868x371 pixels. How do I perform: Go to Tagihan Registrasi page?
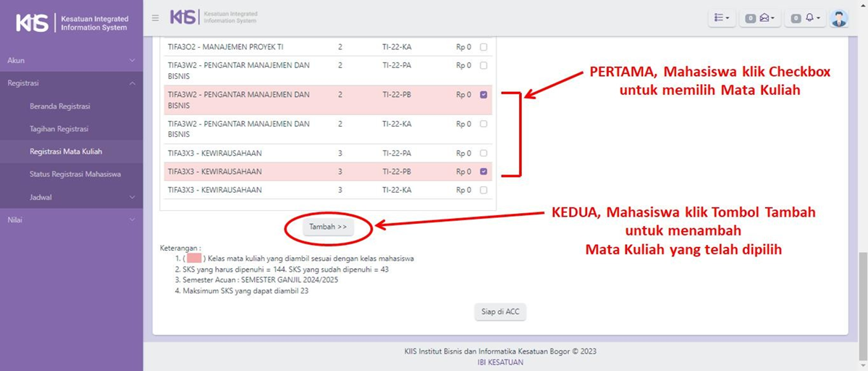(59, 129)
